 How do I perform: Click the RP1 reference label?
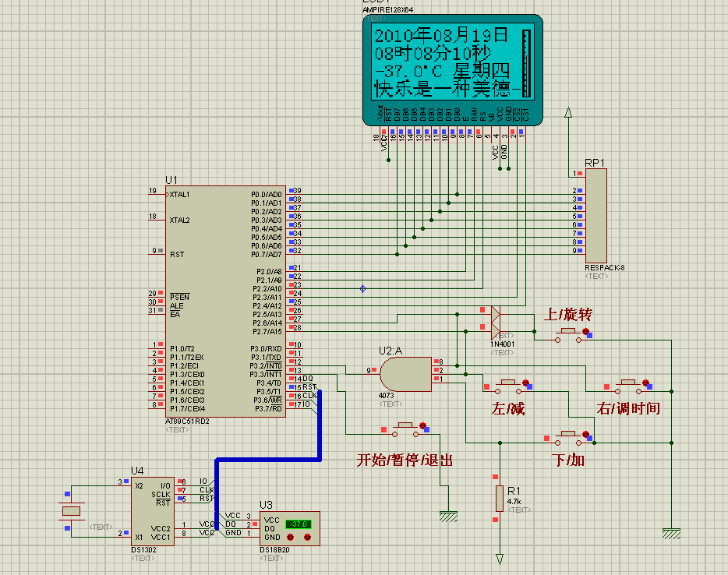tap(595, 163)
